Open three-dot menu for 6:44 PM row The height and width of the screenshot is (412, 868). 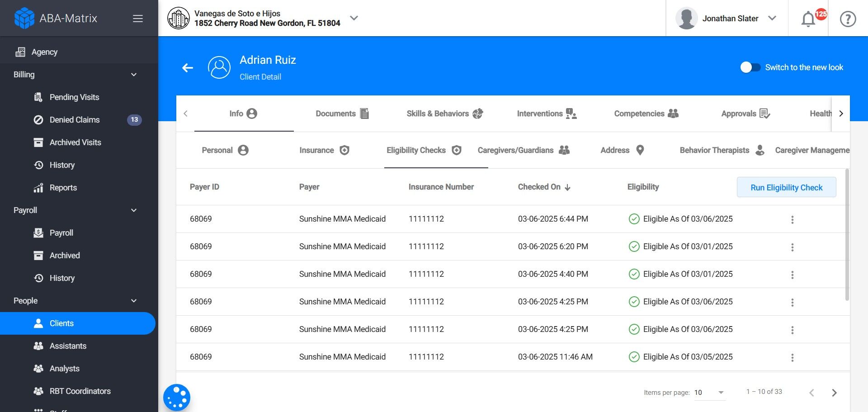click(x=792, y=219)
